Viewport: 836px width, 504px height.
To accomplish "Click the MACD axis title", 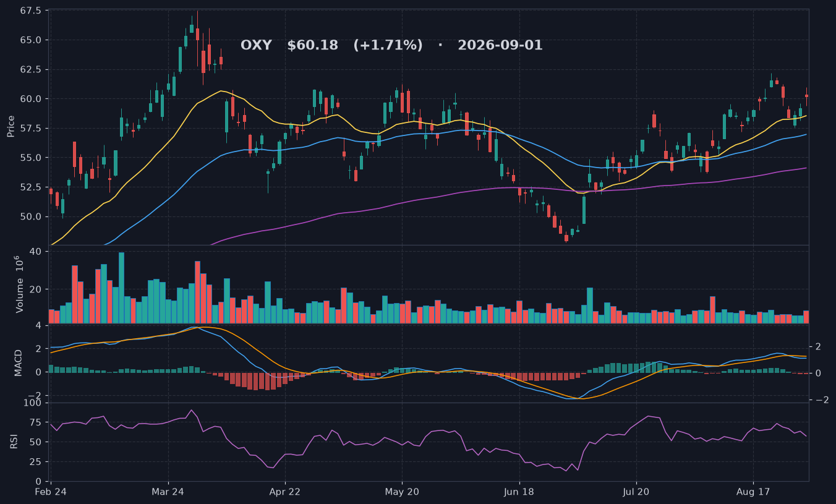I will click(x=19, y=362).
